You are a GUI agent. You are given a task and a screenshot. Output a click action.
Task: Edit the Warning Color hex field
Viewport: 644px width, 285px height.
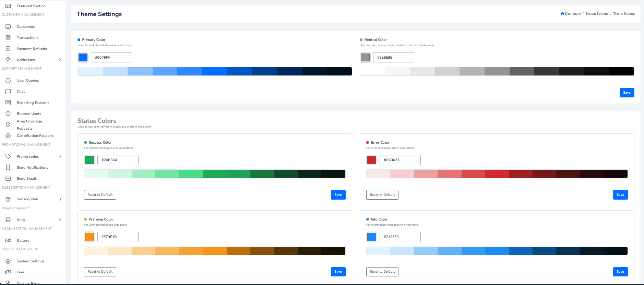[x=118, y=237]
